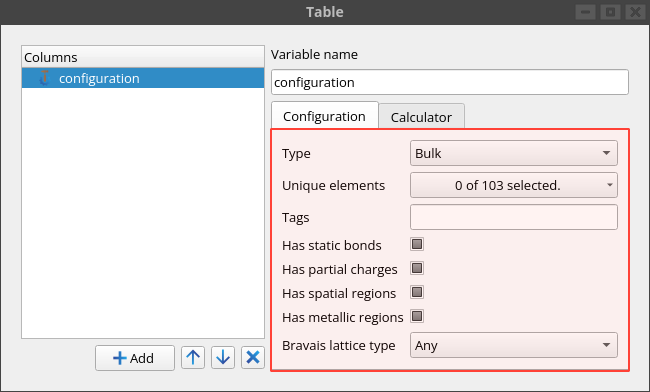Screen dimensions: 650x392
Task: Open the Unique elements selection dropdown
Action: pos(514,185)
